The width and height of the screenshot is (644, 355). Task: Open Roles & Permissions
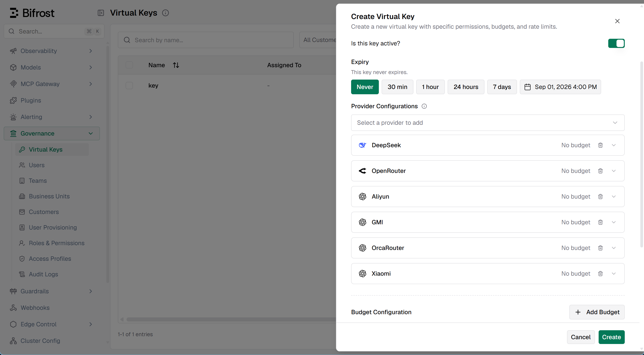click(52, 243)
